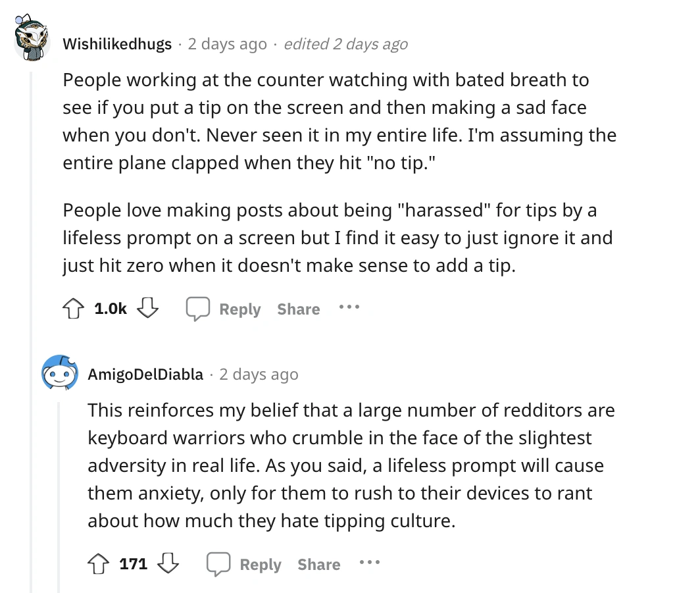Click Share on AmigoDelDiabla's reply
Viewport: 700px width, 593px height.
coord(318,564)
